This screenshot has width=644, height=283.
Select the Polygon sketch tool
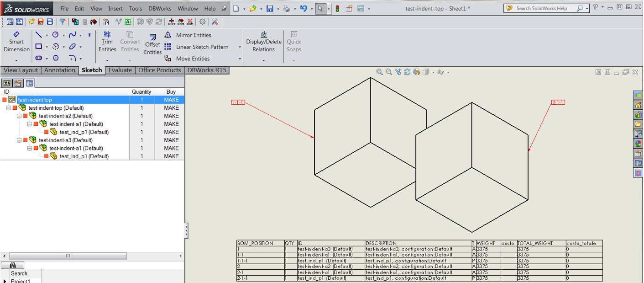(56, 58)
